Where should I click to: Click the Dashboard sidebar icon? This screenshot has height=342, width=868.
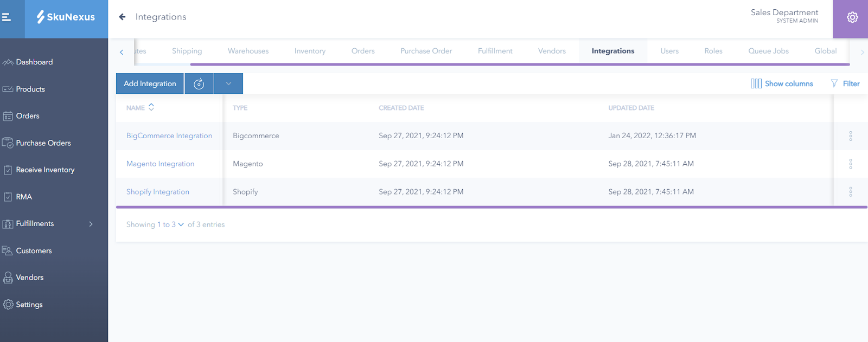pyautogui.click(x=8, y=62)
